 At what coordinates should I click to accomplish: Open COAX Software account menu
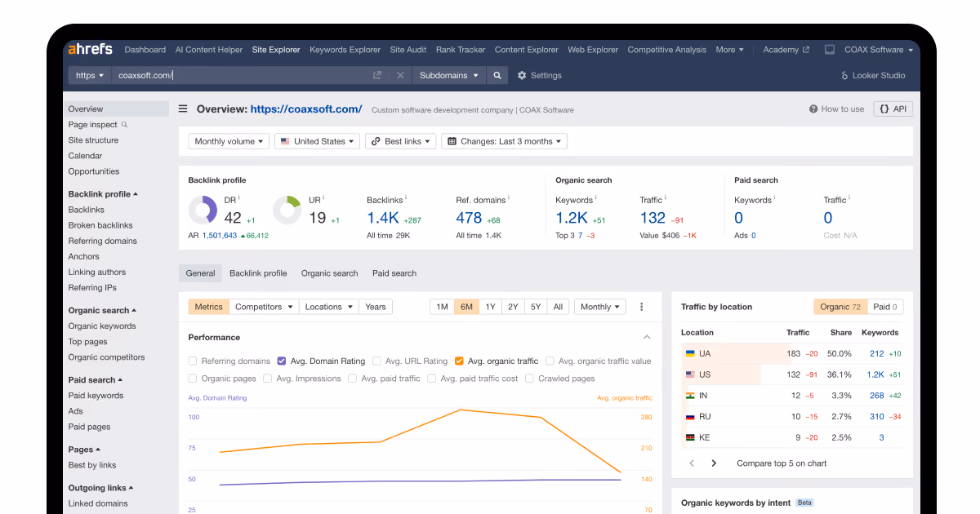coord(878,50)
